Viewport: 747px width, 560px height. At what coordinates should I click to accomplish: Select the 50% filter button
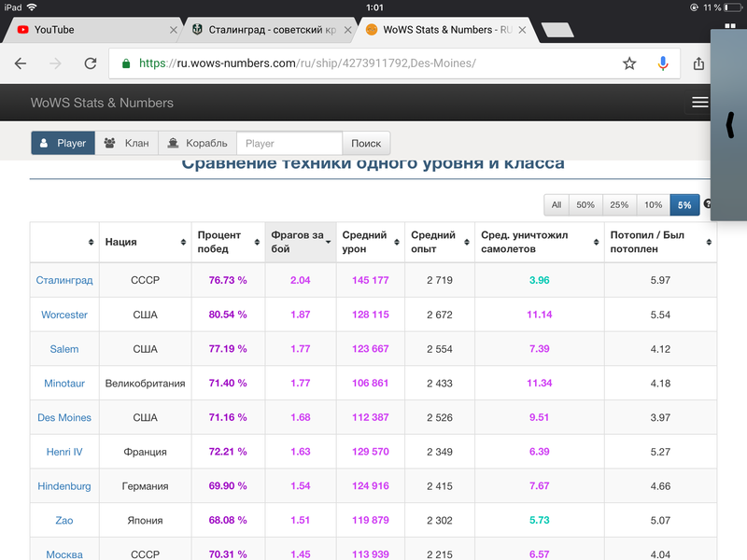click(585, 204)
